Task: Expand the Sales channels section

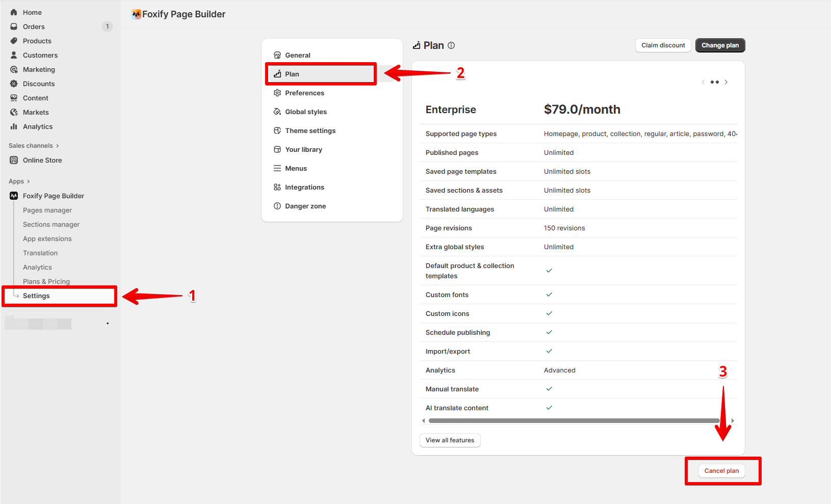Action: coord(34,146)
